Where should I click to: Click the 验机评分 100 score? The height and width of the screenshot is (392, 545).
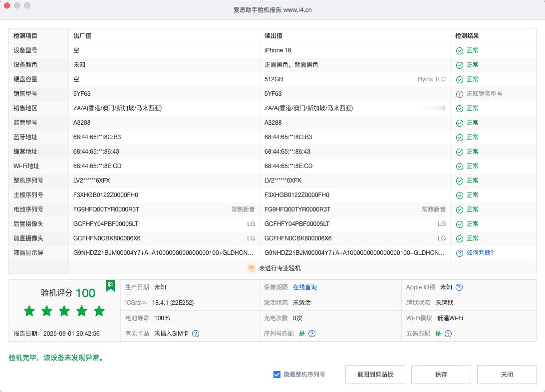(x=68, y=293)
